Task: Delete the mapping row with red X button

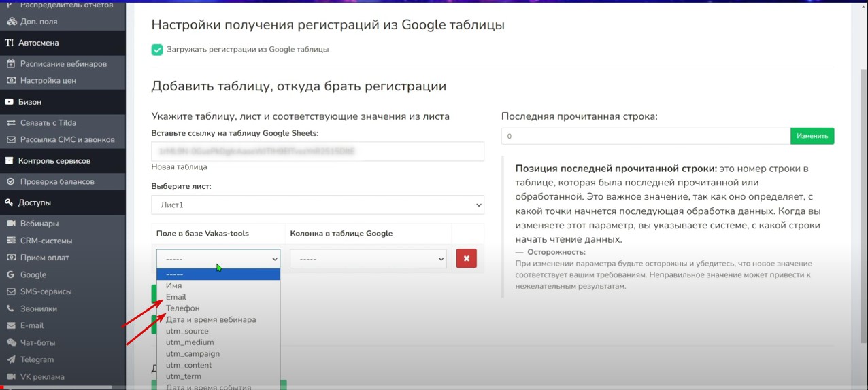Action: pos(466,258)
